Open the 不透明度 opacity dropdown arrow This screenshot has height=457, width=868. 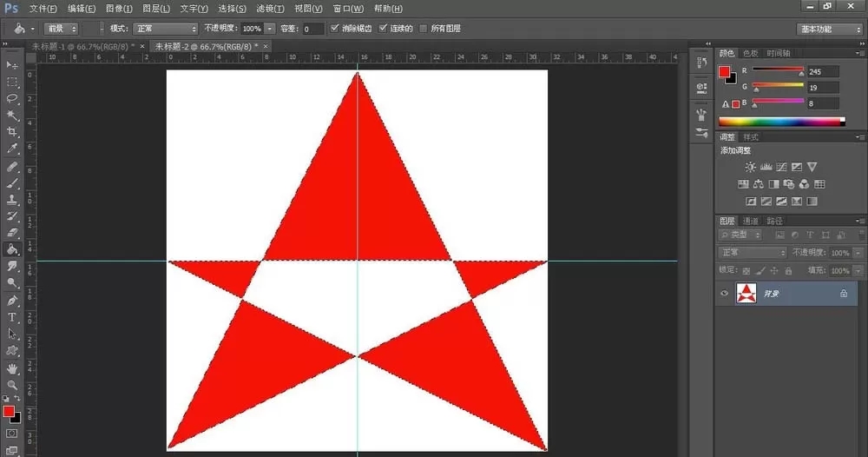pyautogui.click(x=270, y=29)
